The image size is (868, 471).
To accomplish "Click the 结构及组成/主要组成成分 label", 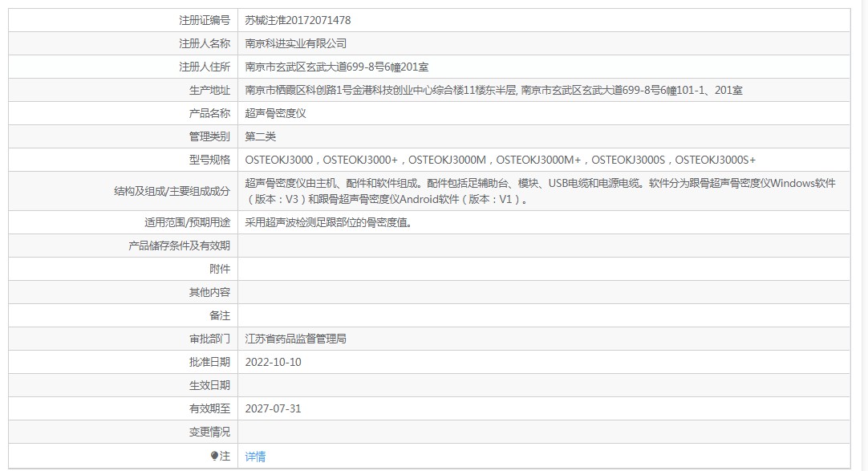I will (x=172, y=191).
